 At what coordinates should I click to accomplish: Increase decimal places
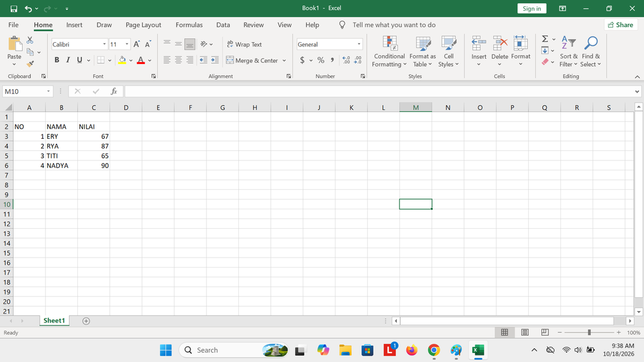coord(347,60)
